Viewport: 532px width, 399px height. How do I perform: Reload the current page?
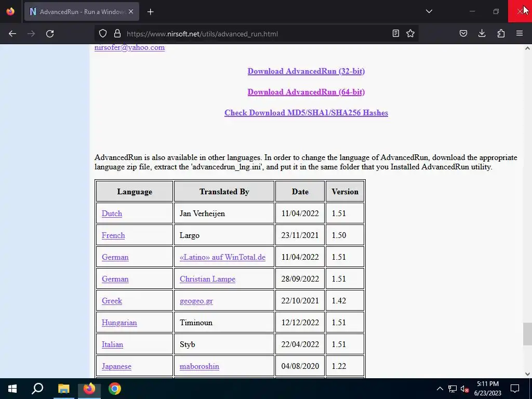[x=50, y=34]
